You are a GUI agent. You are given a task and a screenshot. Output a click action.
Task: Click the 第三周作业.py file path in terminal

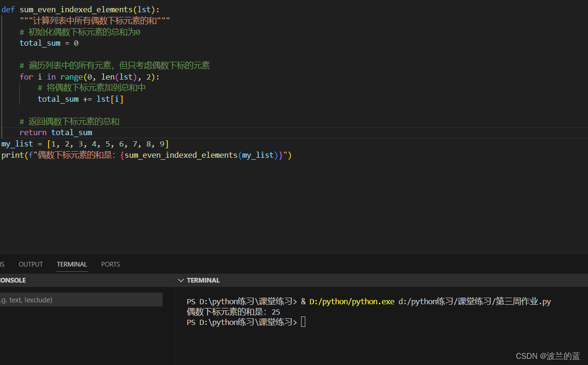[474, 301]
